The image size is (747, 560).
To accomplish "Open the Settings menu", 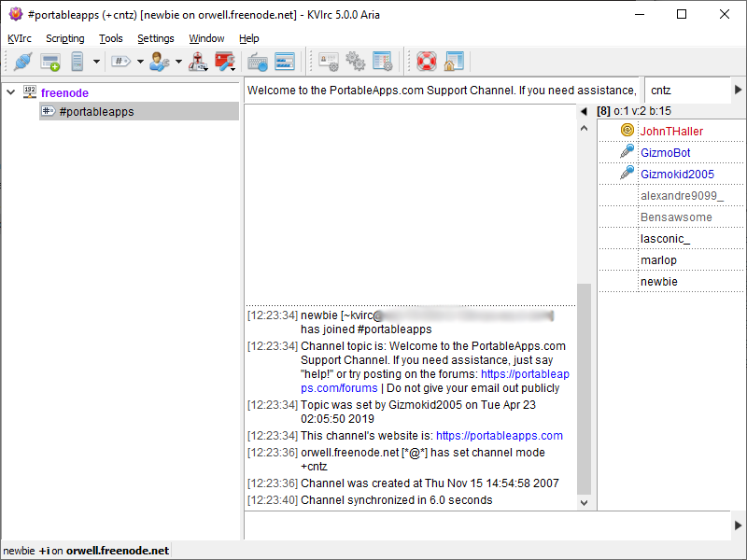I will tap(155, 38).
